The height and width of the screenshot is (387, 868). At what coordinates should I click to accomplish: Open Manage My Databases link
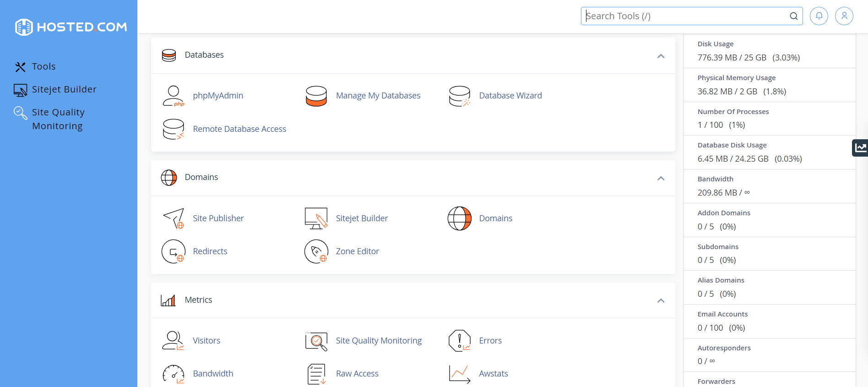tap(378, 96)
